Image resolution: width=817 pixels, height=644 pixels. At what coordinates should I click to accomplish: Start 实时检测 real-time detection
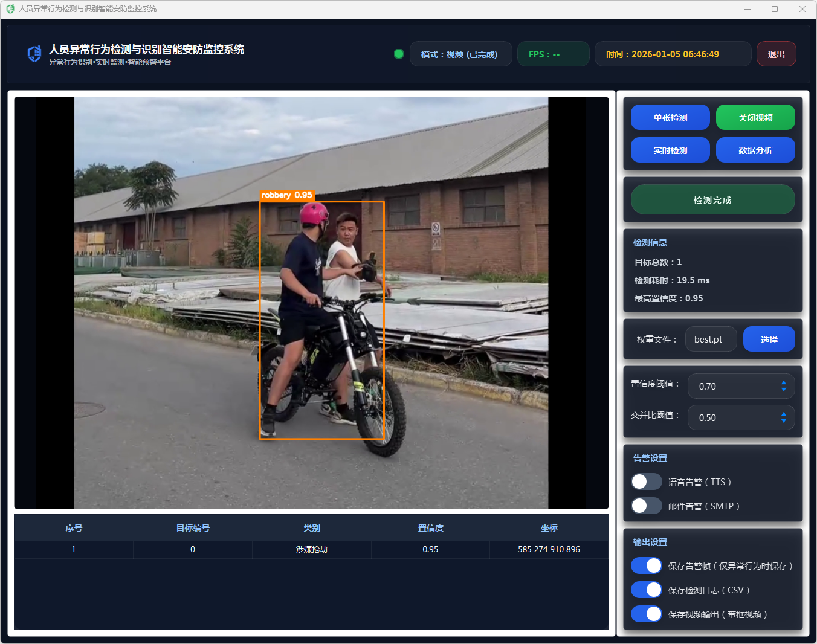click(x=670, y=150)
